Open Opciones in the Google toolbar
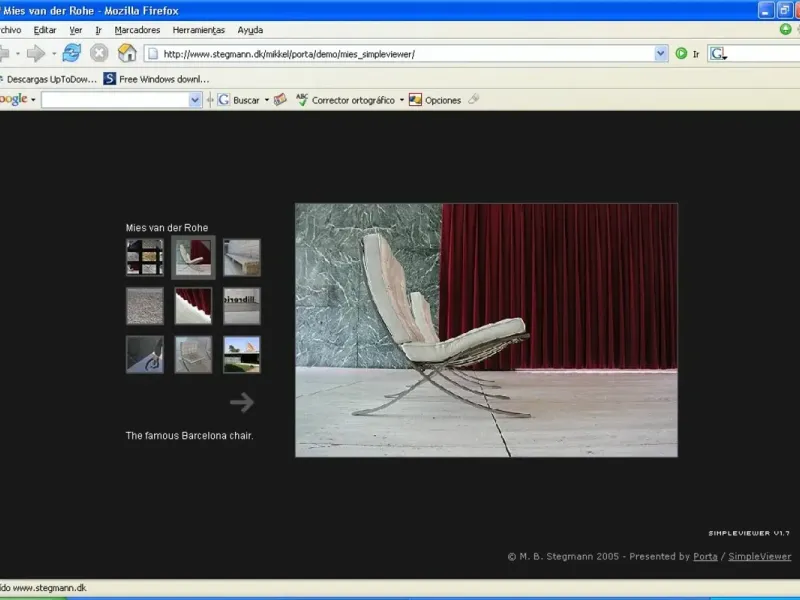Image resolution: width=800 pixels, height=600 pixels. [435, 100]
